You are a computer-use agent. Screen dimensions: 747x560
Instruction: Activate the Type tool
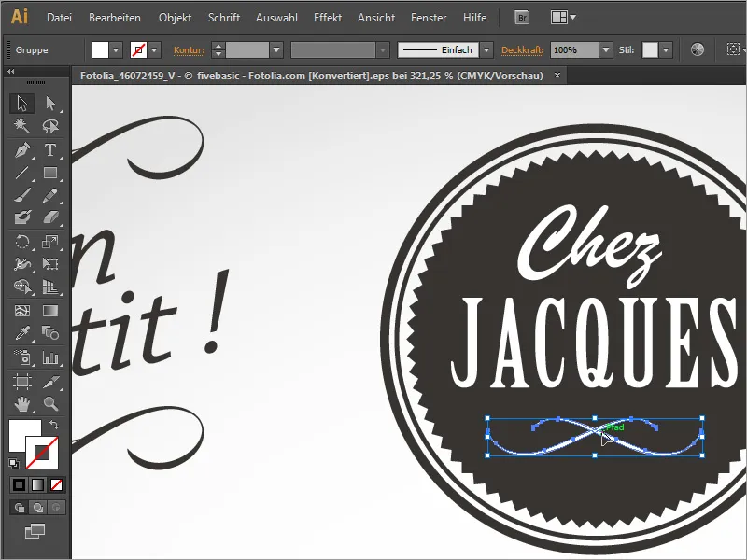click(50, 149)
